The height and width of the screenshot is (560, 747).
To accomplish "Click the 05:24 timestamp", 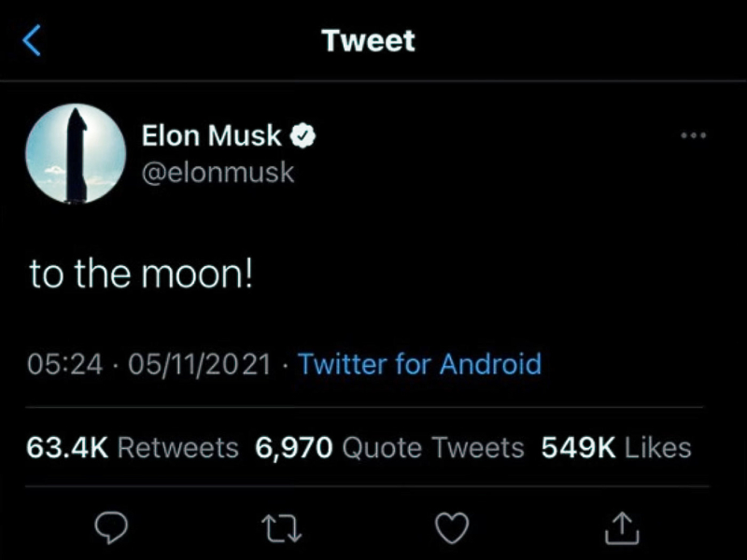I will click(x=65, y=363).
